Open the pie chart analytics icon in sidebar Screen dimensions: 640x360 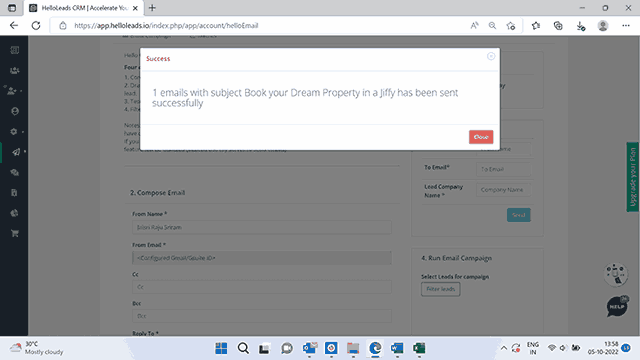[15, 213]
